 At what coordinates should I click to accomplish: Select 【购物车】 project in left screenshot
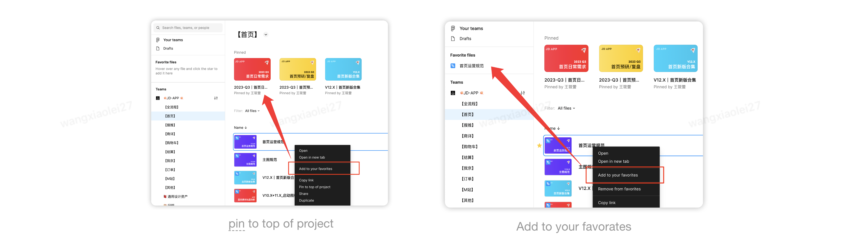(x=171, y=143)
